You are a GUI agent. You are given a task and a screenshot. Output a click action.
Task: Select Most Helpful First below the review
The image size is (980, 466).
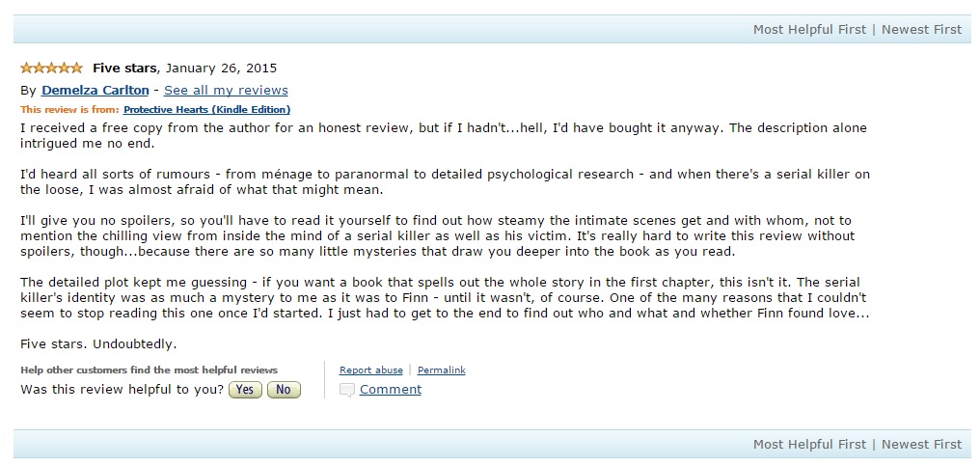[x=809, y=445]
